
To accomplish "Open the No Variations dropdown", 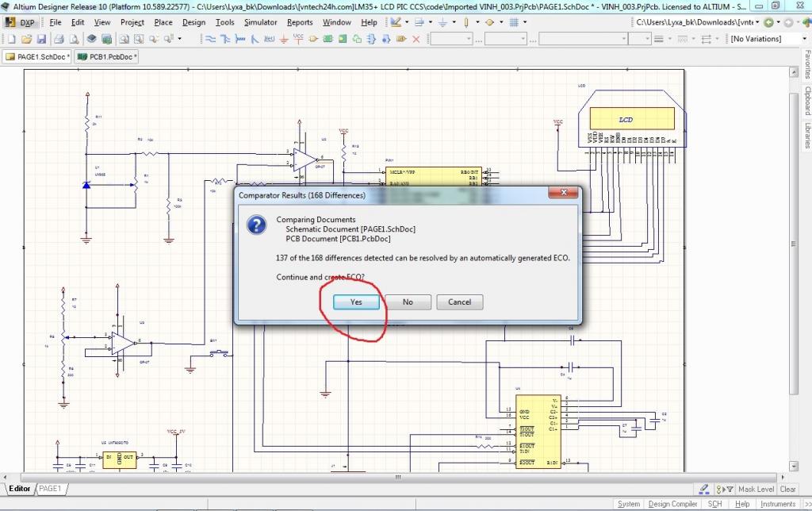I will 805,39.
